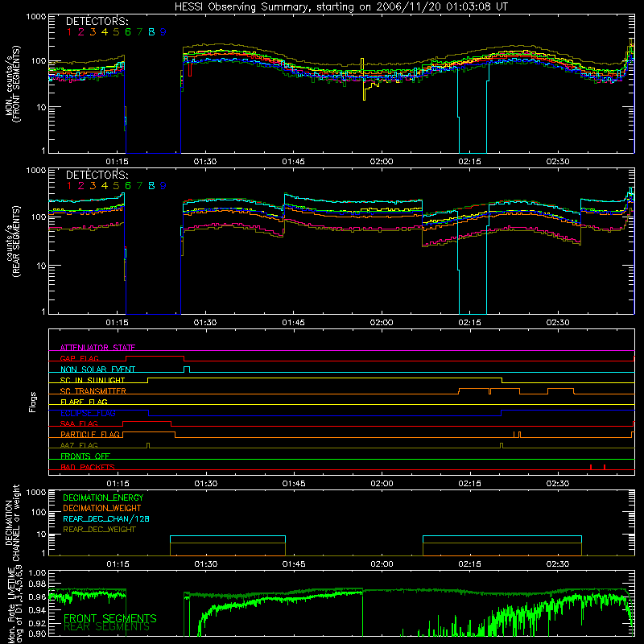Click red detector 1 legend number in front segments panel

(x=69, y=32)
